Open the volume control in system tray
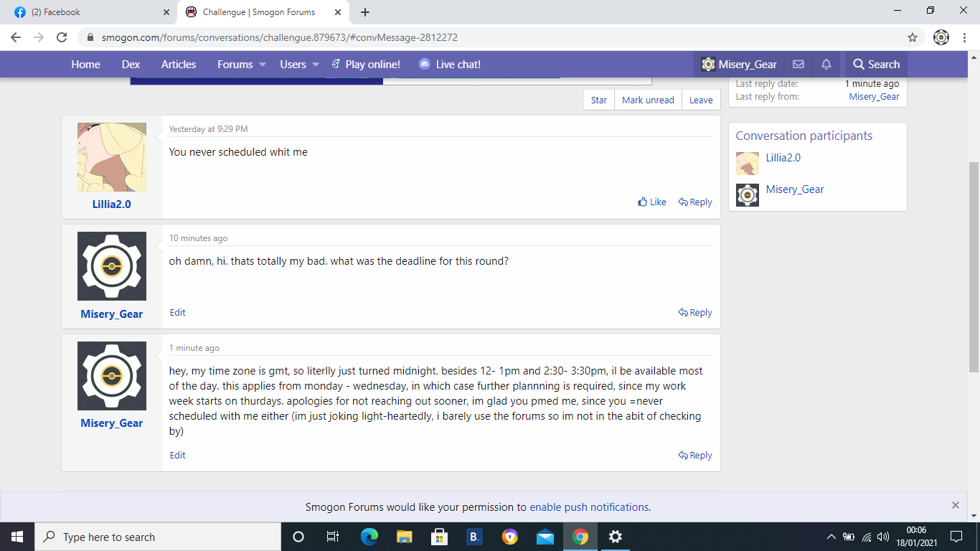980x551 pixels. click(x=884, y=537)
